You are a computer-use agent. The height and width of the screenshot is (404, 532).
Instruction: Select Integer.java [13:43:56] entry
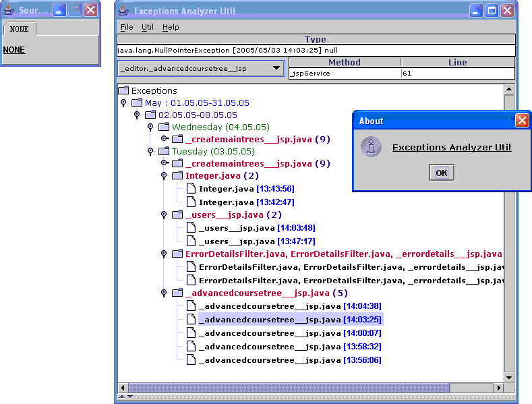[247, 189]
